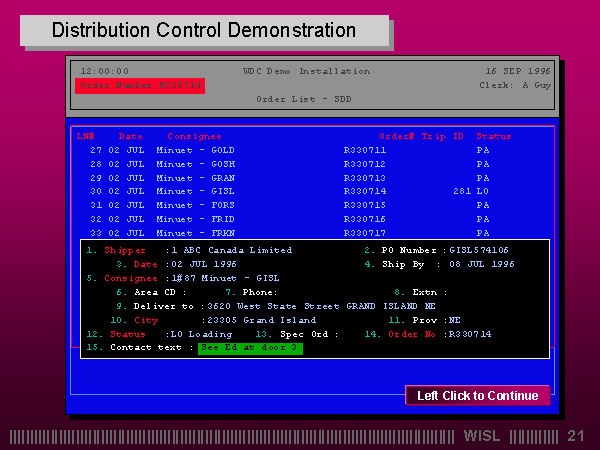Image resolution: width=600 pixels, height=450 pixels.
Task: Click the Status value LO Loading
Action: (x=201, y=334)
